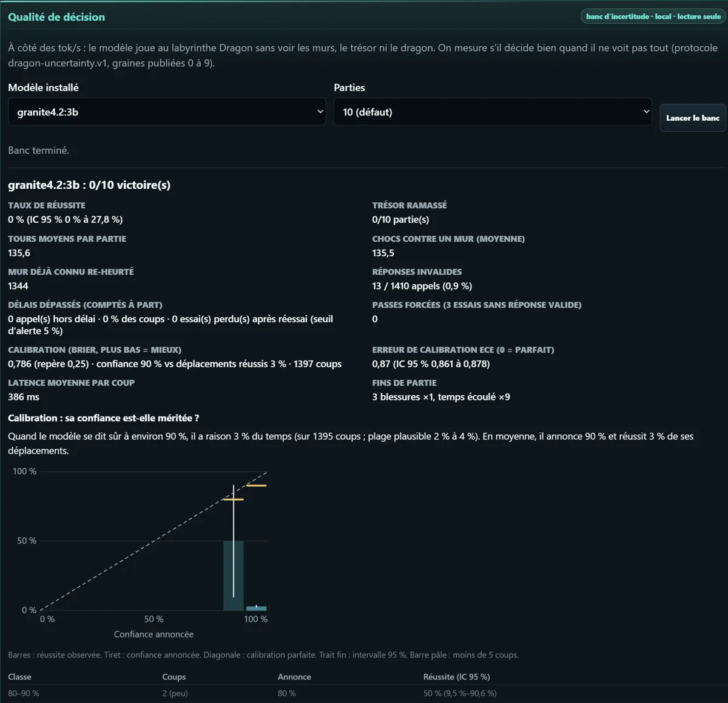
Task: Click the 386 ms latency value
Action: (x=24, y=397)
